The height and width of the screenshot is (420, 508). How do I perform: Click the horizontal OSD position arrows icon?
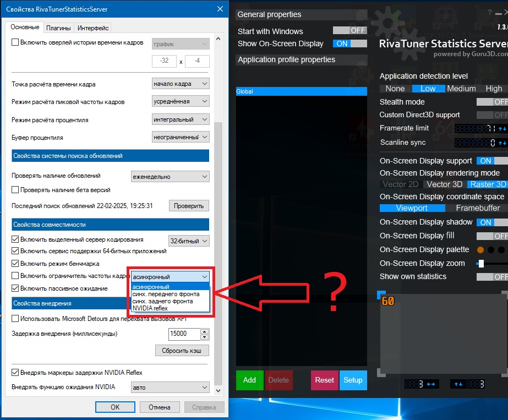coord(431,384)
